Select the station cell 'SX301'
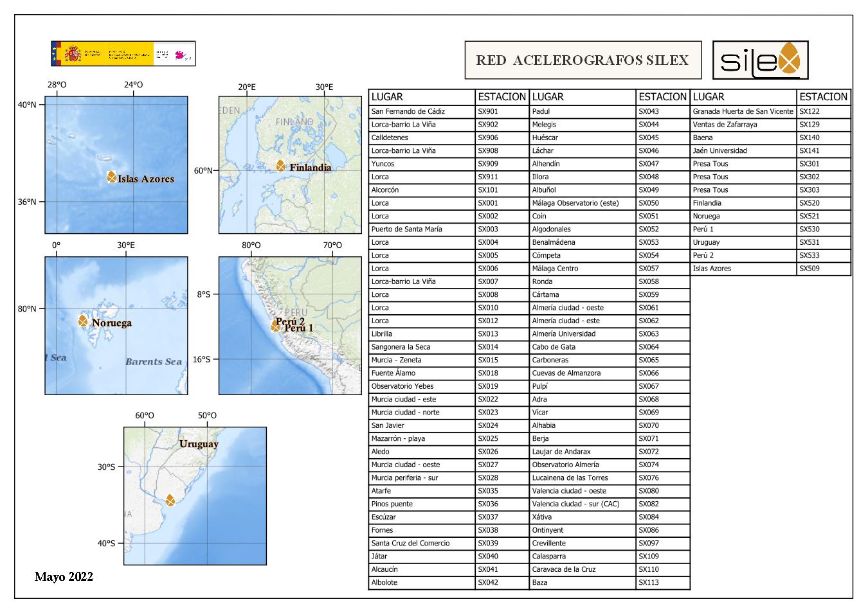Image resolution: width=868 pixels, height=613 pixels. coord(824,164)
